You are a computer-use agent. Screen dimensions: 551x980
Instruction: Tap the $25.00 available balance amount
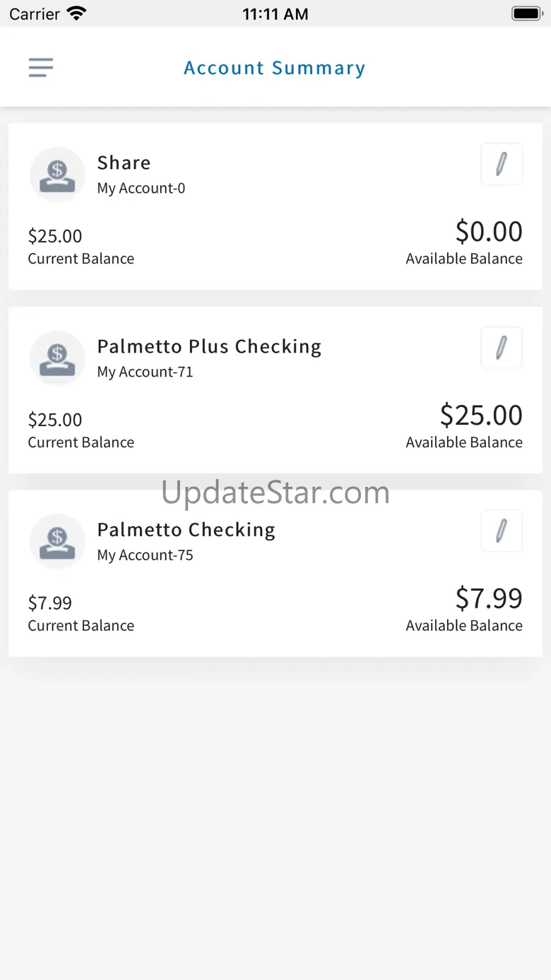[x=481, y=415]
